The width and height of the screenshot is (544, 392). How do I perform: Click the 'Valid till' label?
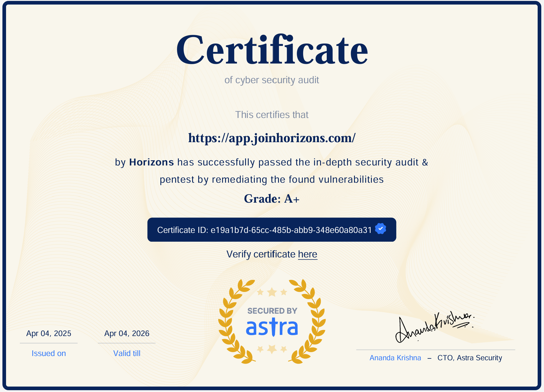pos(127,353)
